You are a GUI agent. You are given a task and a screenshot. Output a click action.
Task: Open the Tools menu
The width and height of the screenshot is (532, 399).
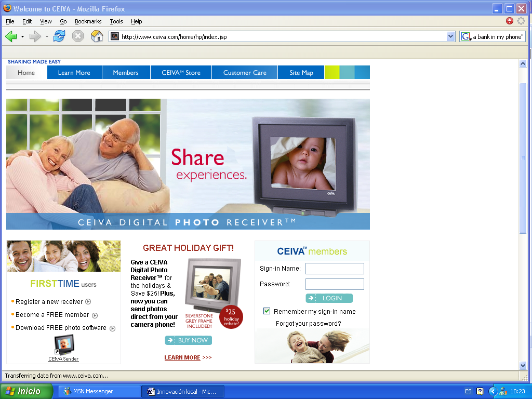click(116, 21)
